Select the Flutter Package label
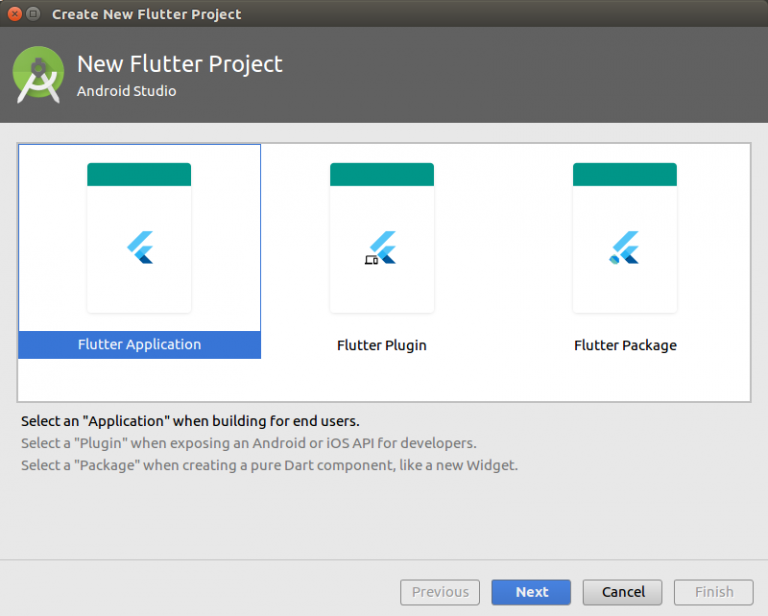 point(625,345)
